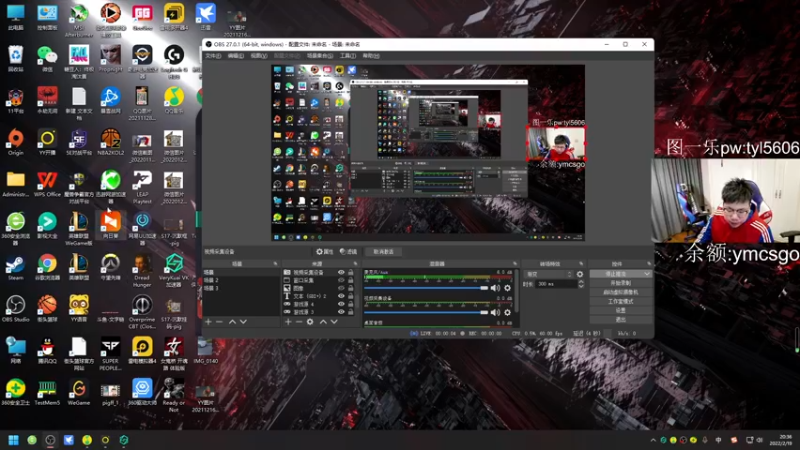Undock the 混音器 mixer panel via header icon
Viewport: 800px width, 450px height.
coord(515,264)
